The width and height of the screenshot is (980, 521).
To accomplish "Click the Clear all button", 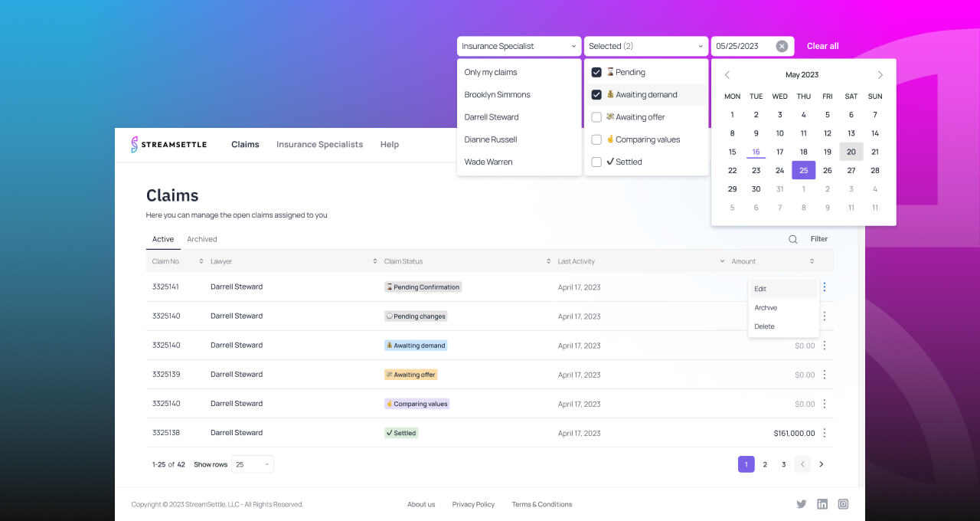I will tap(822, 46).
